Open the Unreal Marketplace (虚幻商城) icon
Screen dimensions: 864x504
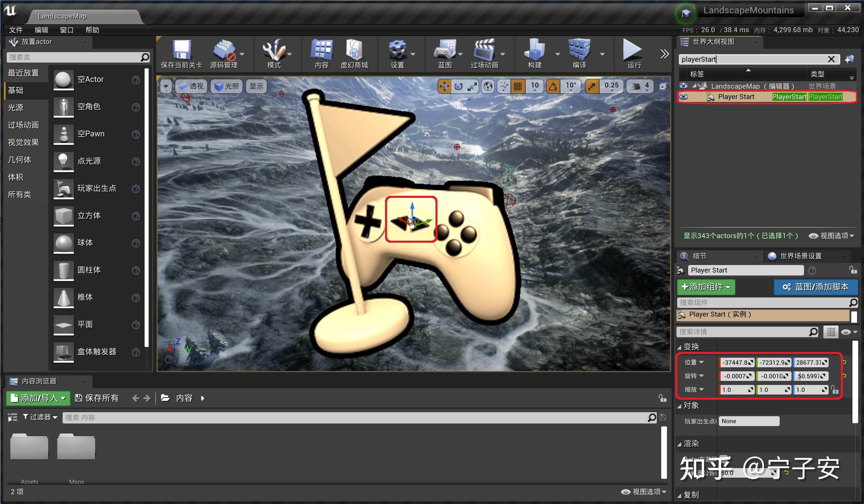(x=354, y=50)
